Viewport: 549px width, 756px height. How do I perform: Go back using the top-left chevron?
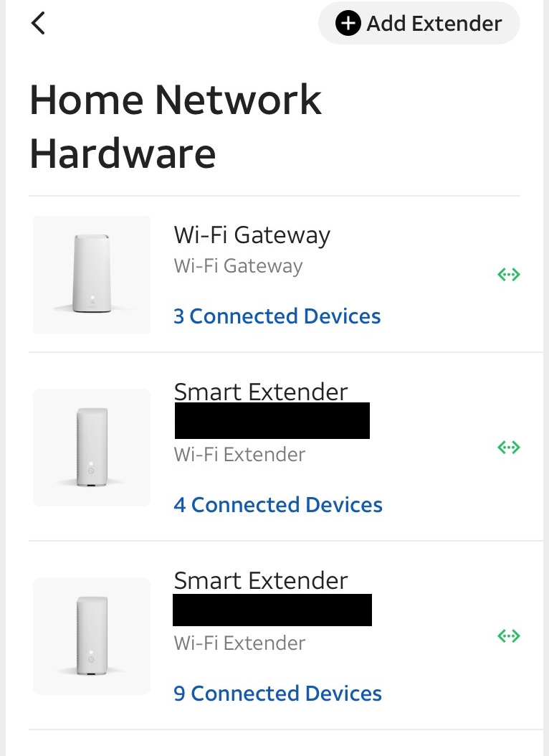pyautogui.click(x=37, y=22)
